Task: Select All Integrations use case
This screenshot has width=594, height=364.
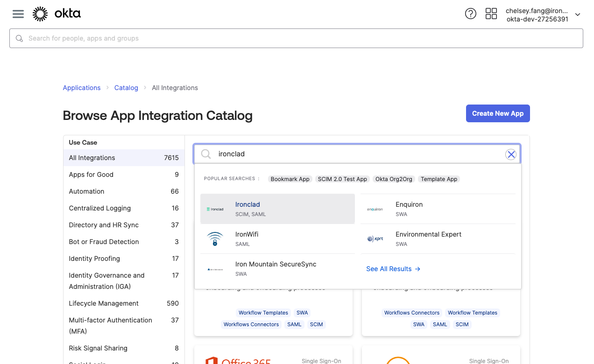Action: tap(124, 158)
